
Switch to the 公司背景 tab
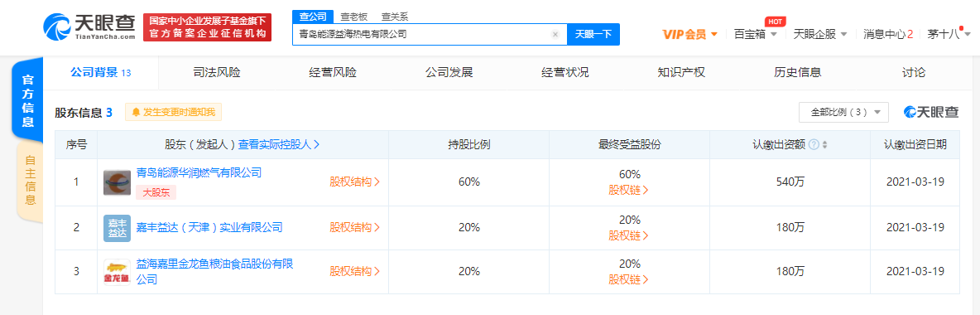101,73
